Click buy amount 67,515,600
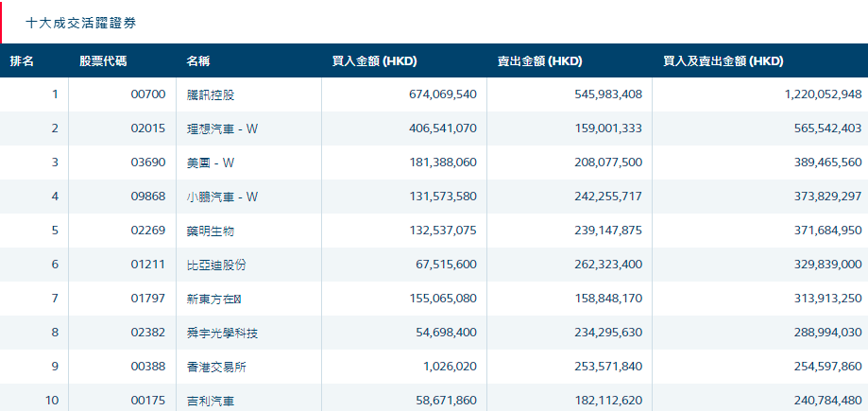Viewport: 868px width, 411px height. (x=446, y=265)
